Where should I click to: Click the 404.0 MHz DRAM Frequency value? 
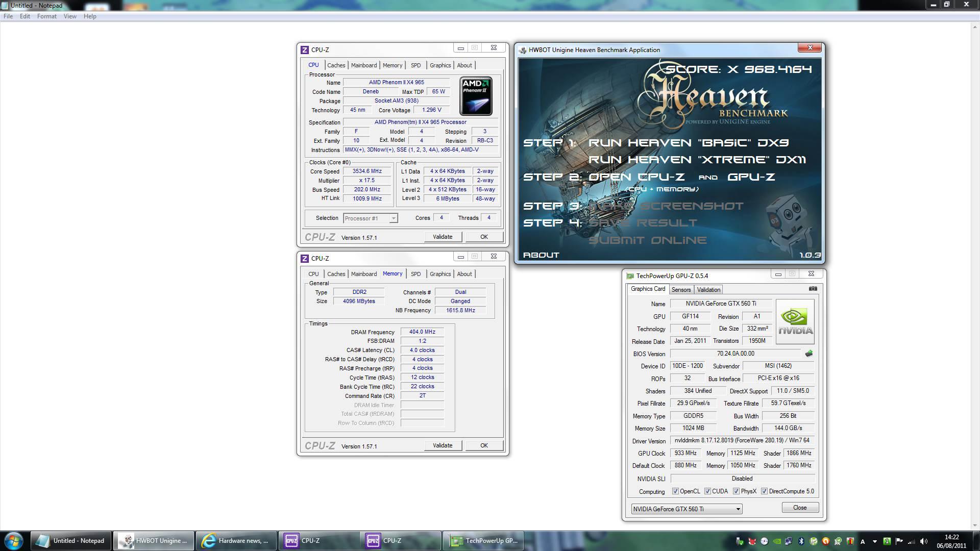[422, 332]
